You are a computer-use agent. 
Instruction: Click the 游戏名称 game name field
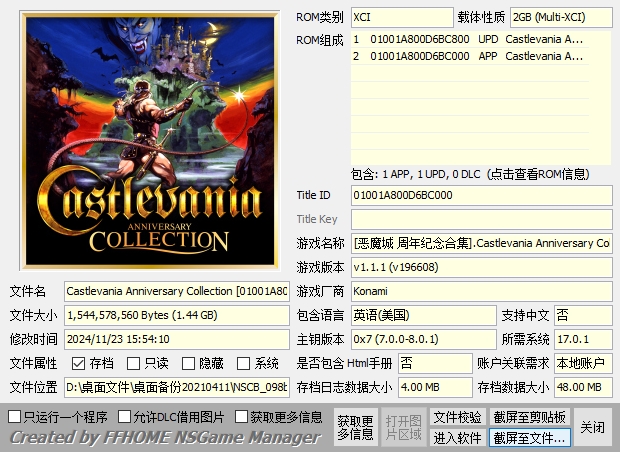481,243
